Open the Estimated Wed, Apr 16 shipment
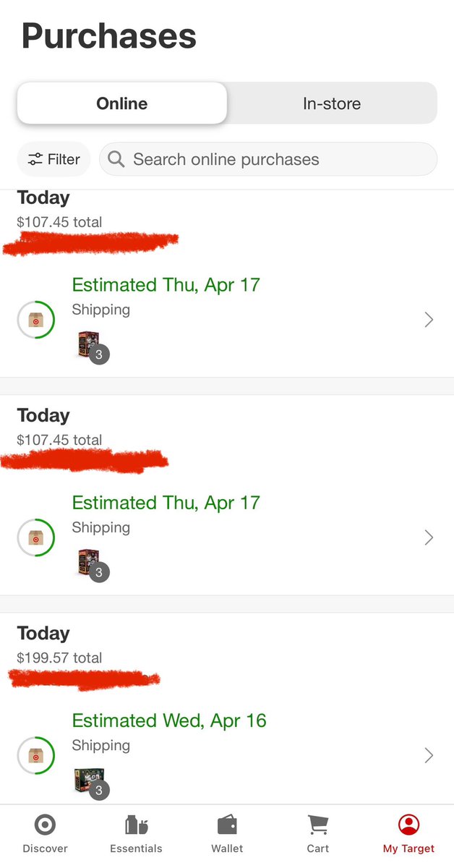This screenshot has width=454, height=868. pyautogui.click(x=169, y=721)
